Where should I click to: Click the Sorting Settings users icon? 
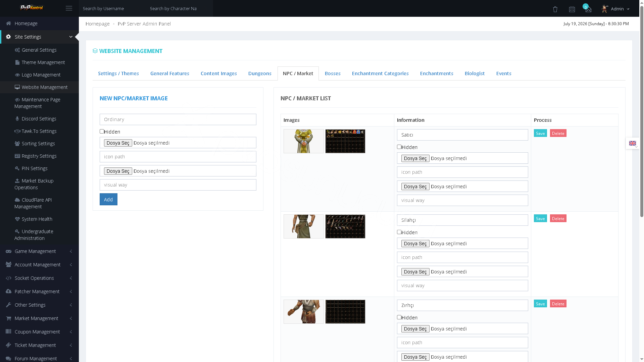coord(17,144)
